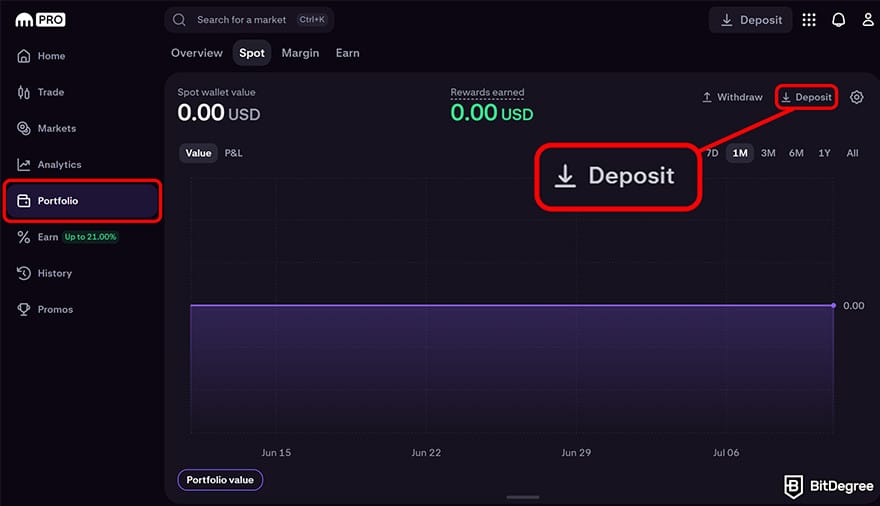Click the Markets coins icon
The width and height of the screenshot is (880, 506).
point(24,128)
